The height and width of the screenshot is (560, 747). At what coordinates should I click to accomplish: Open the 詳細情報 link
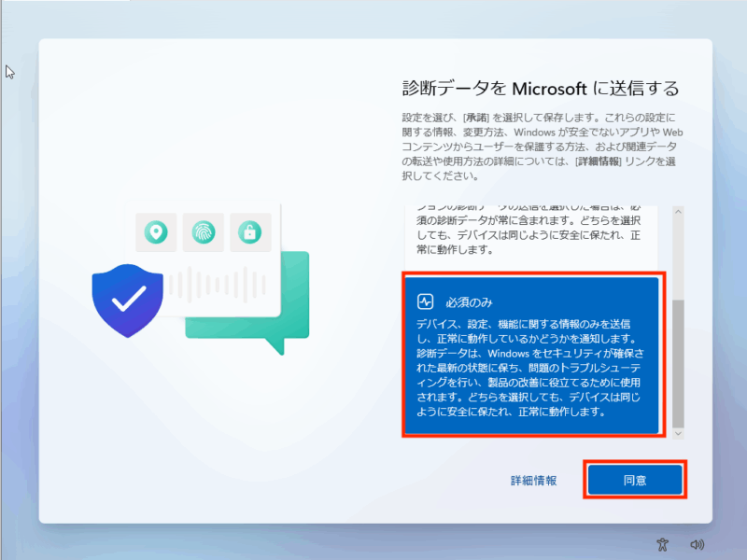(x=533, y=481)
